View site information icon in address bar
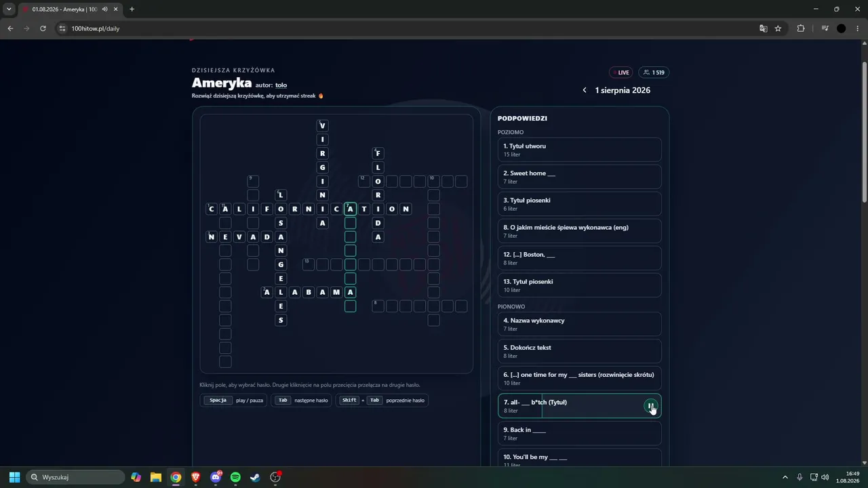This screenshot has height=488, width=868. tap(62, 28)
